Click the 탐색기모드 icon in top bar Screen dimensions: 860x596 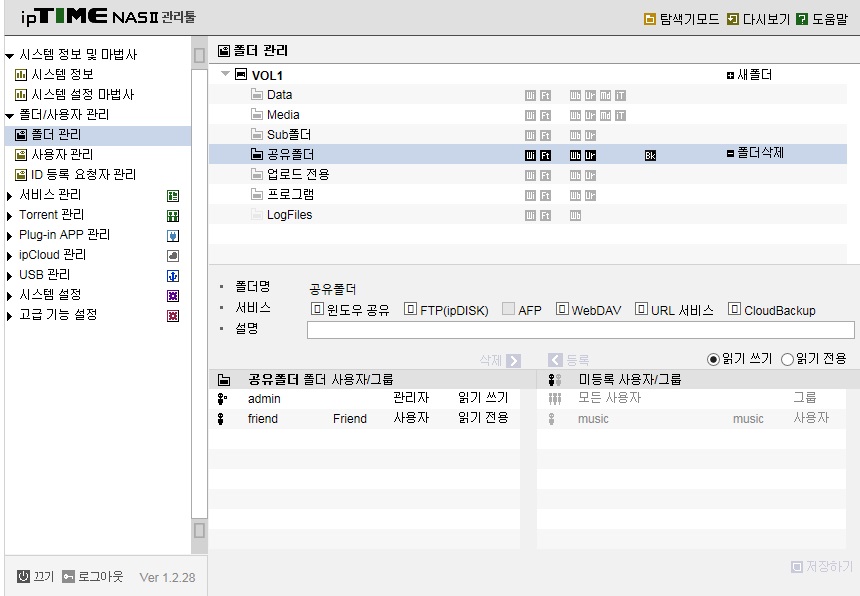coord(649,20)
